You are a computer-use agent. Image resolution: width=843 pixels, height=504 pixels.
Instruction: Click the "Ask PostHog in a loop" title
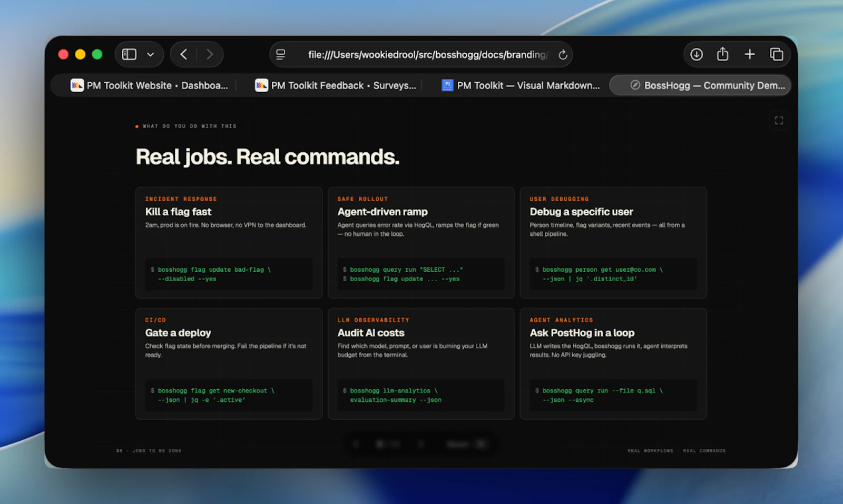tap(582, 333)
